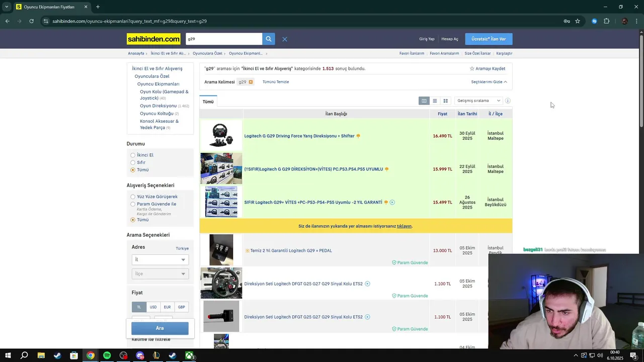Viewport: 644px width, 362px height.
Task: Choose USD currency toggle
Action: (x=153, y=307)
